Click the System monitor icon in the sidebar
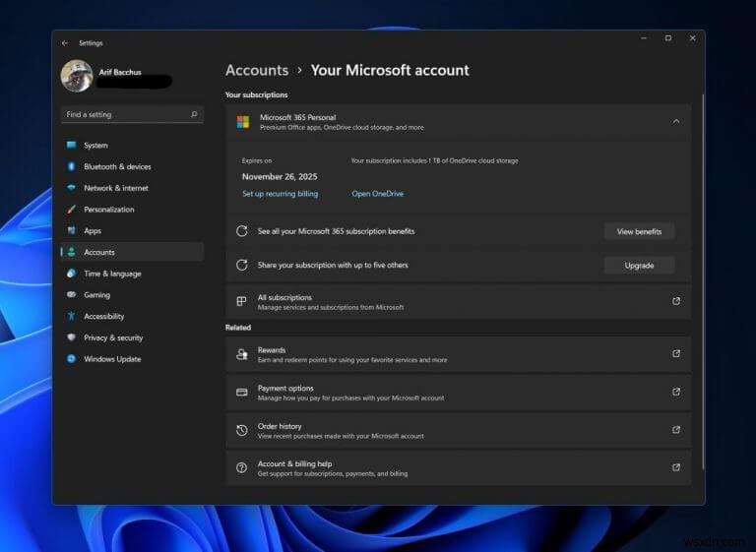This screenshot has height=552, width=756. click(71, 145)
